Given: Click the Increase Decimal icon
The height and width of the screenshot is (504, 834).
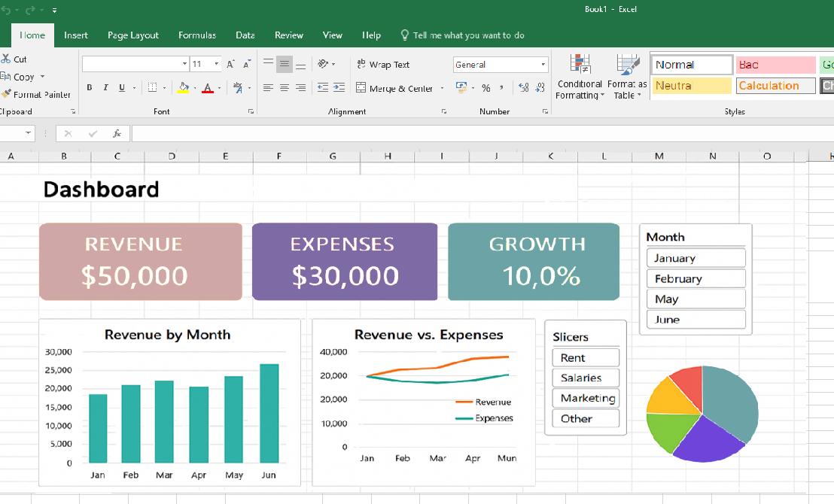Looking at the screenshot, I should pyautogui.click(x=525, y=88).
